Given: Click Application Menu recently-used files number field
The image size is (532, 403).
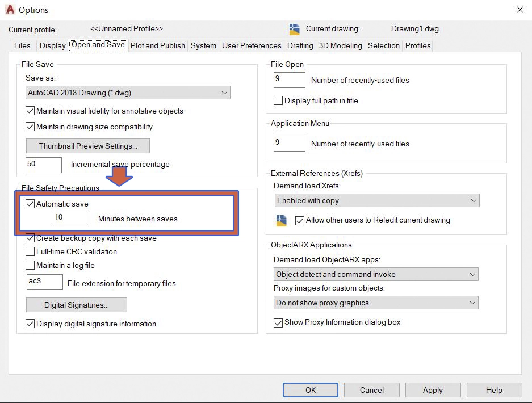Looking at the screenshot, I should [x=290, y=144].
